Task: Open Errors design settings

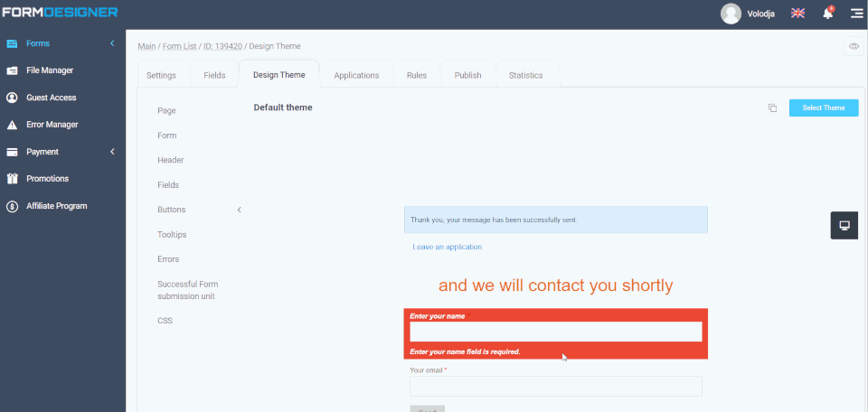Action: point(168,258)
